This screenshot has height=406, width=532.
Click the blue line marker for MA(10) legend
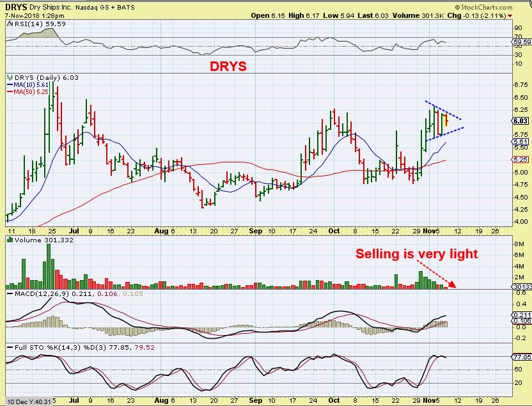point(10,85)
